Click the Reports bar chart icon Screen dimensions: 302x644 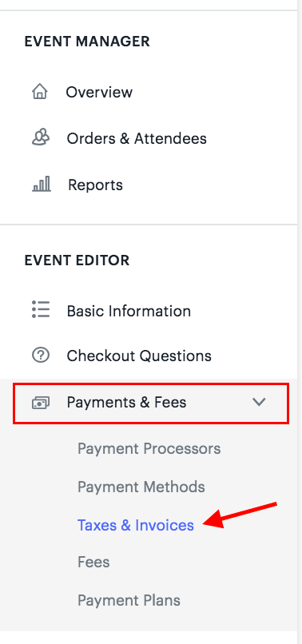[41, 185]
